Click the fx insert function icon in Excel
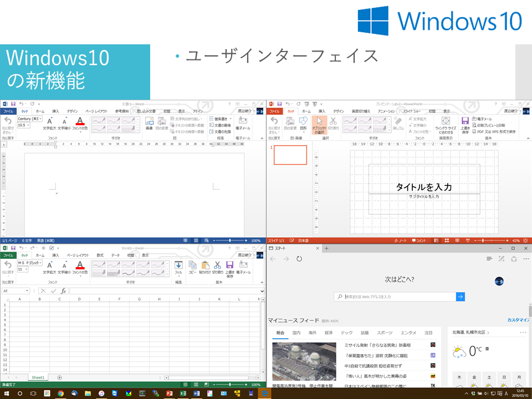The width and height of the screenshot is (532, 399). pyautogui.click(x=63, y=291)
